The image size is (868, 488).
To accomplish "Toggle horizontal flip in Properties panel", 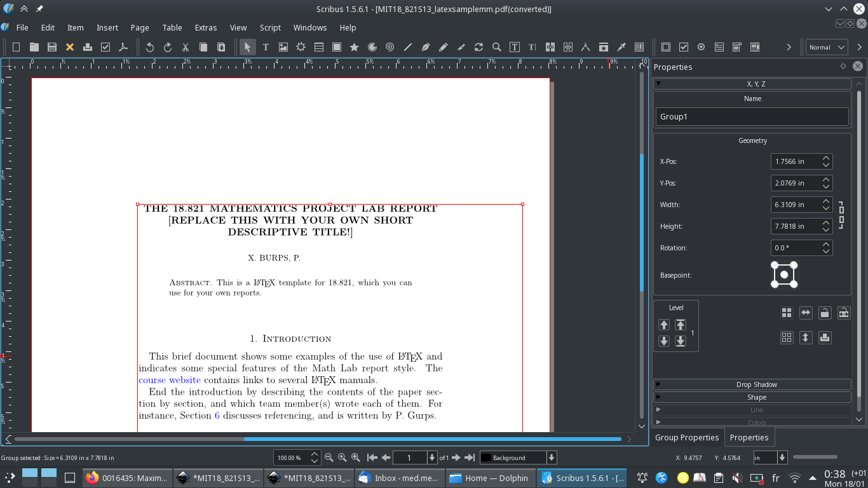I will (x=806, y=313).
